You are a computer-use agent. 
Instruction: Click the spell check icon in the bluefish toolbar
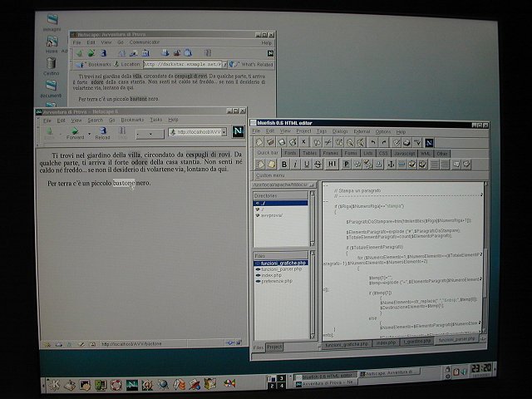click(417, 142)
